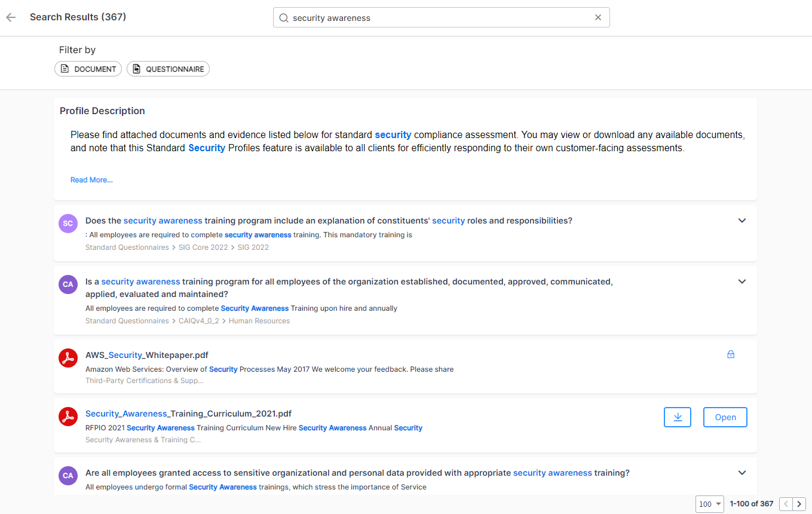Clear the security awareness search text
The height and width of the screenshot is (514, 812).
point(598,17)
